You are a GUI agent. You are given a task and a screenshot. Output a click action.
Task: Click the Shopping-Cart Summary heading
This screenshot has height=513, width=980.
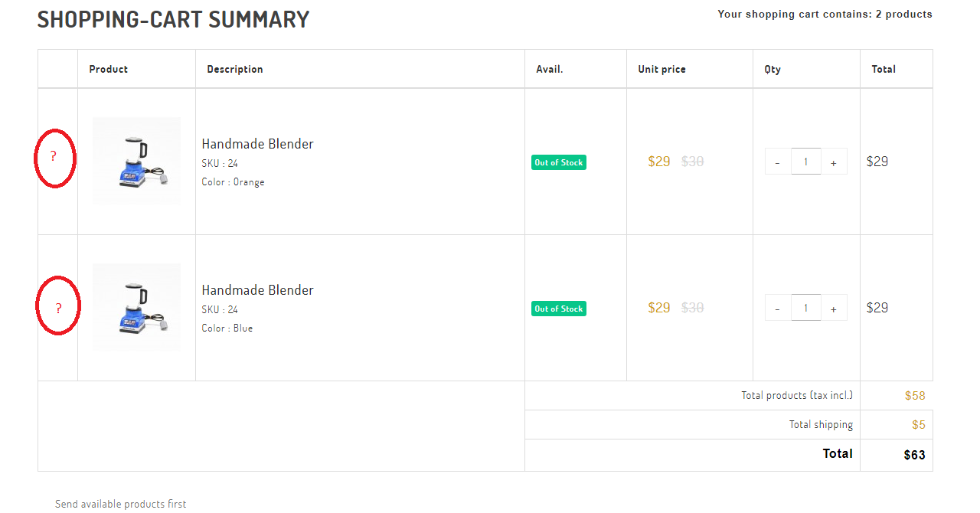coord(173,20)
